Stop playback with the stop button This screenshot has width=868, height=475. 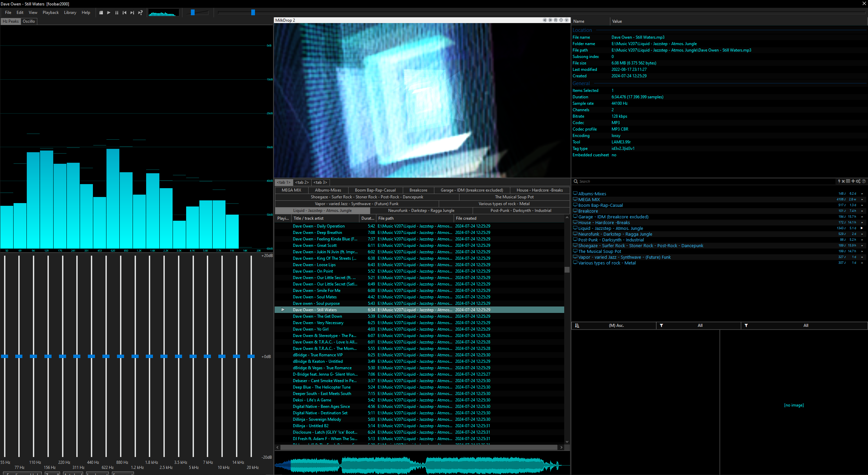coord(101,13)
